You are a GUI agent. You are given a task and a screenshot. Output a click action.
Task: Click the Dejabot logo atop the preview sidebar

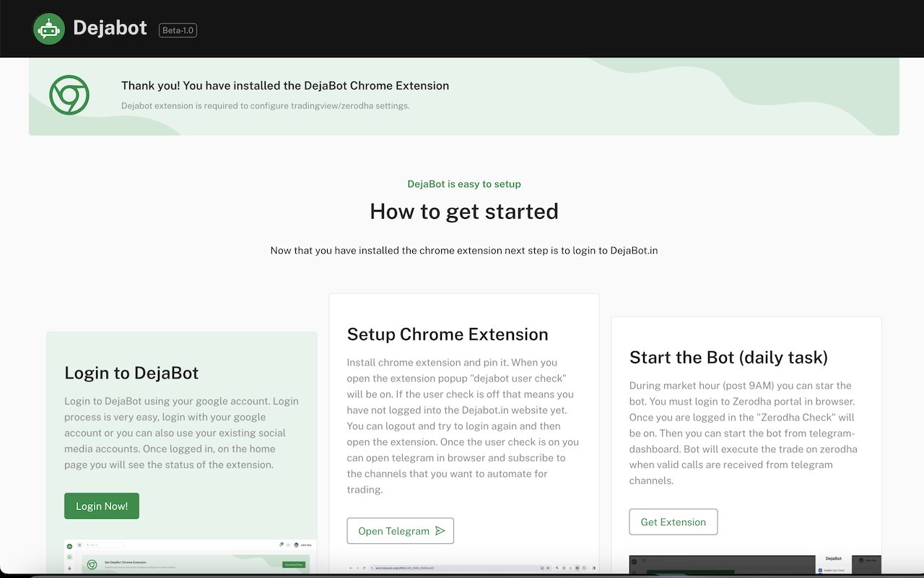pos(69,545)
